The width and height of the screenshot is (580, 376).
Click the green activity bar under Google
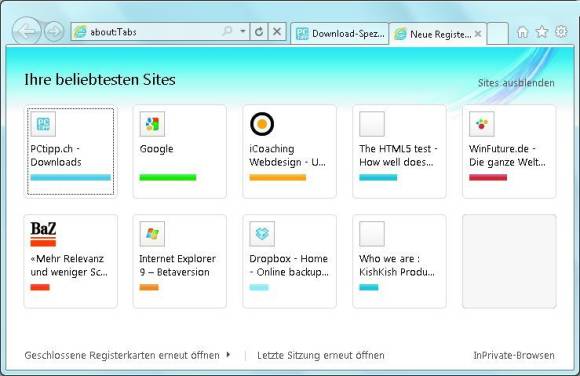coord(168,178)
